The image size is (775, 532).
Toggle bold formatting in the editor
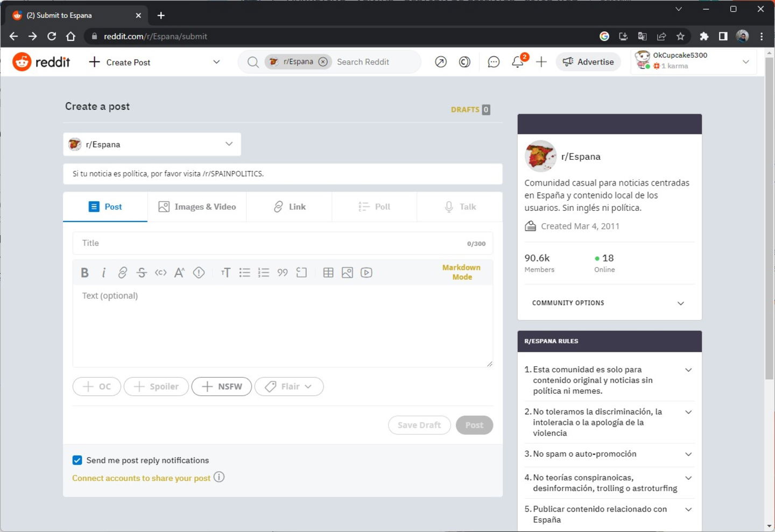(x=84, y=273)
